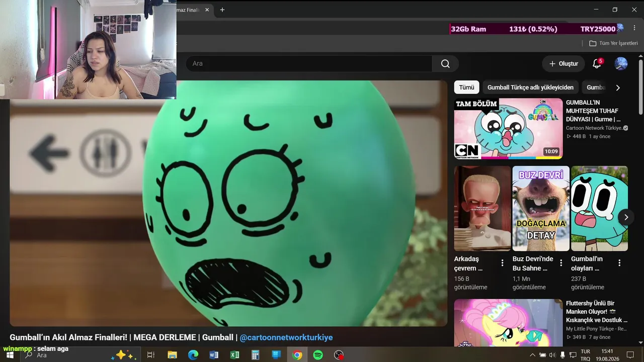Click the microphone icon in the system tray

click(x=562, y=355)
